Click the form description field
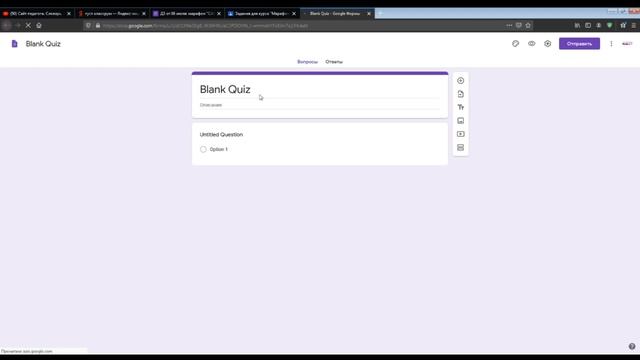 click(x=320, y=105)
